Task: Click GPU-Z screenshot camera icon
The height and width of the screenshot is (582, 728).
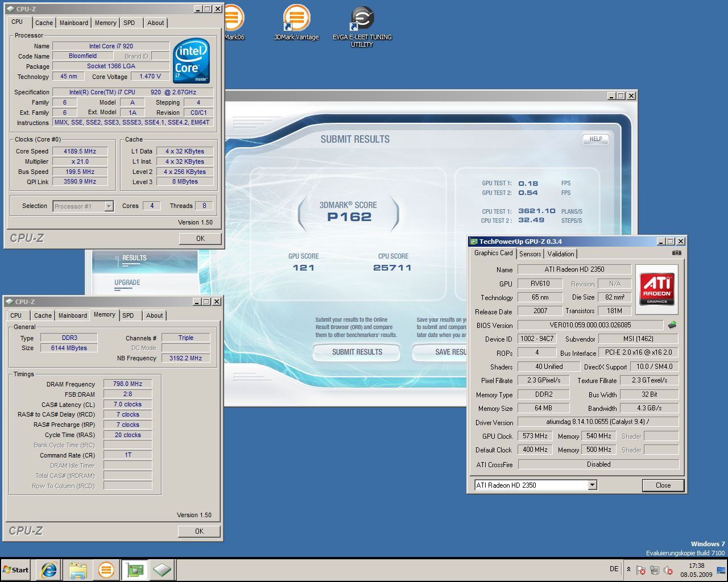Action: tap(676, 253)
